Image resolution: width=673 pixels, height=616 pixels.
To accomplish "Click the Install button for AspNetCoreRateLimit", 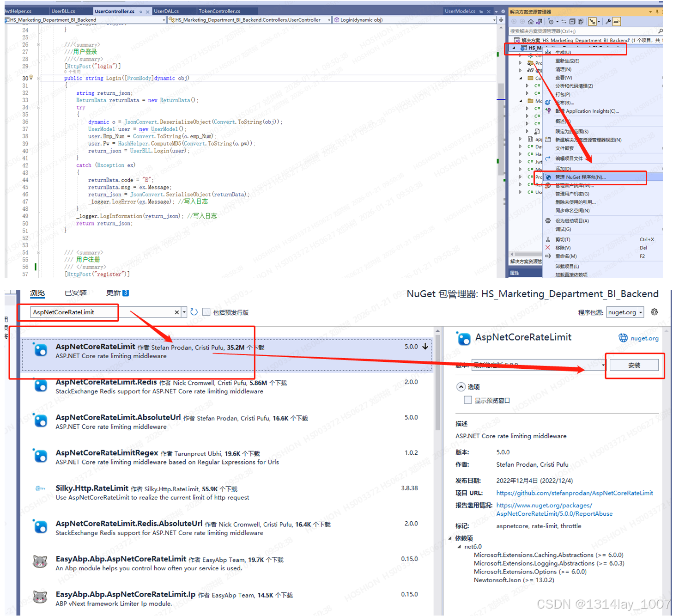I will (634, 365).
